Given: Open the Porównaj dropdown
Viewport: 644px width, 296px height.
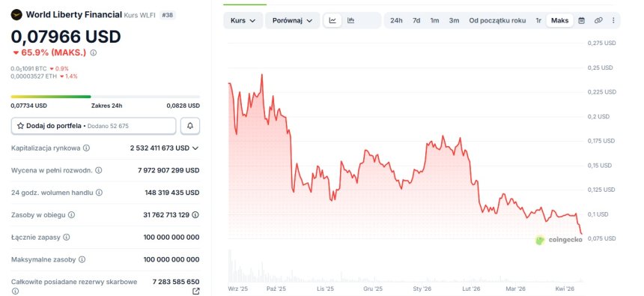Looking at the screenshot, I should pyautogui.click(x=293, y=20).
